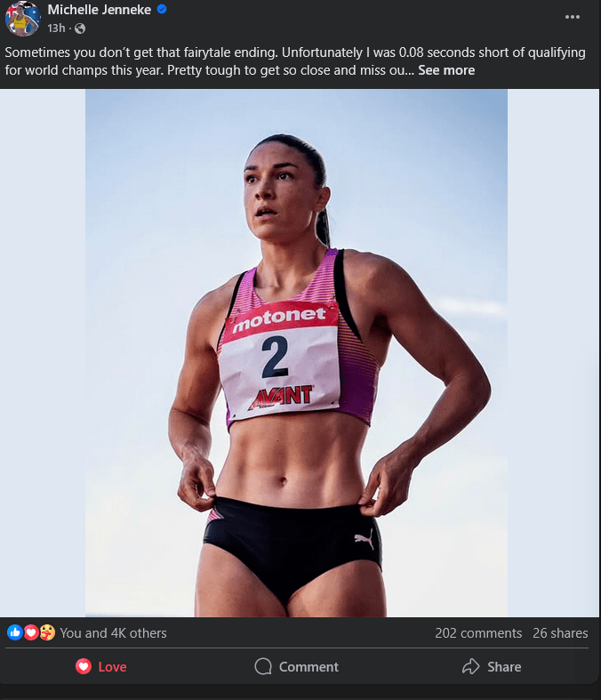
Task: Open the post photo in viewer
Action: [296, 353]
